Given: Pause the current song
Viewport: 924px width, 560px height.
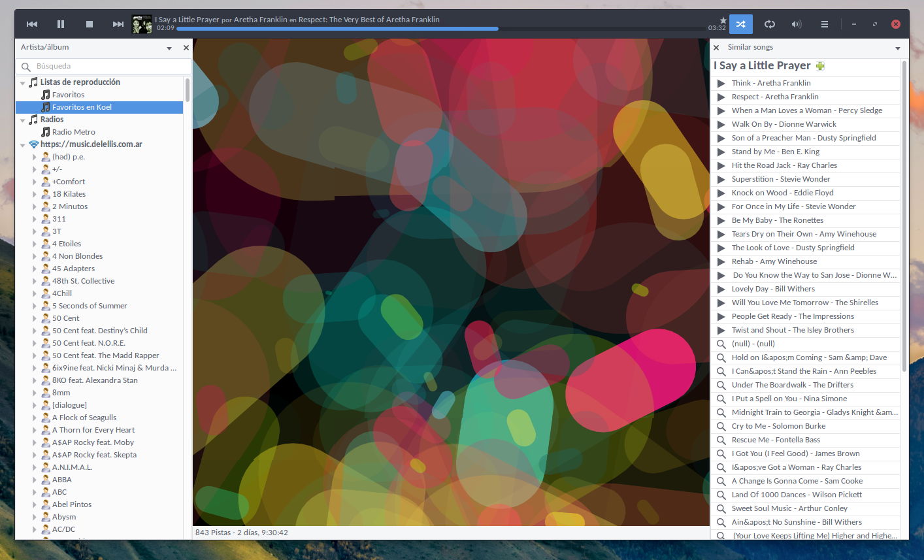Looking at the screenshot, I should click(61, 24).
